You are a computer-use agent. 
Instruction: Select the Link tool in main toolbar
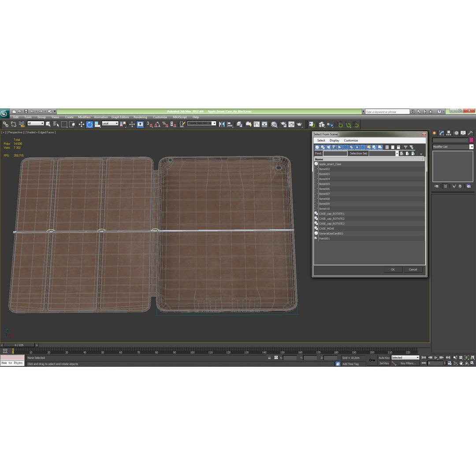5,124
